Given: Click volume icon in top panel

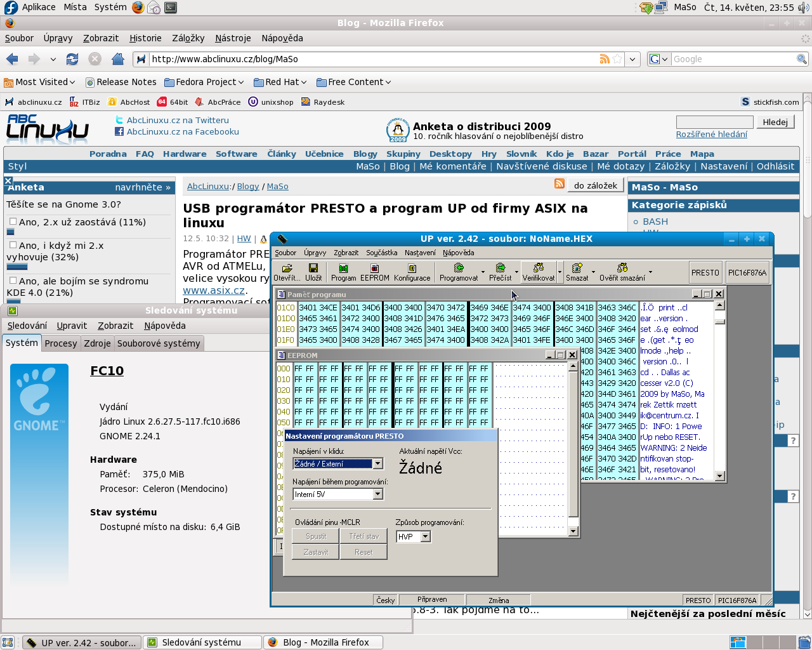Looking at the screenshot, I should 804,8.
